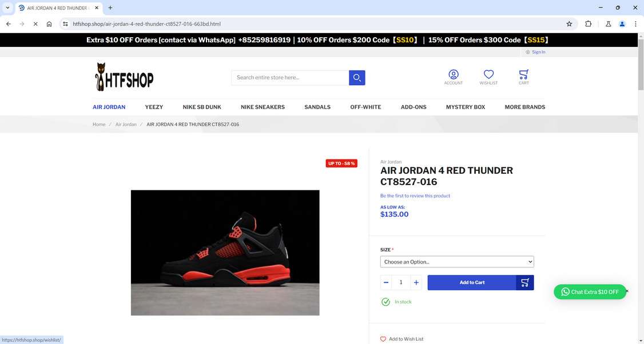Click the browser address bar URL

146,24
